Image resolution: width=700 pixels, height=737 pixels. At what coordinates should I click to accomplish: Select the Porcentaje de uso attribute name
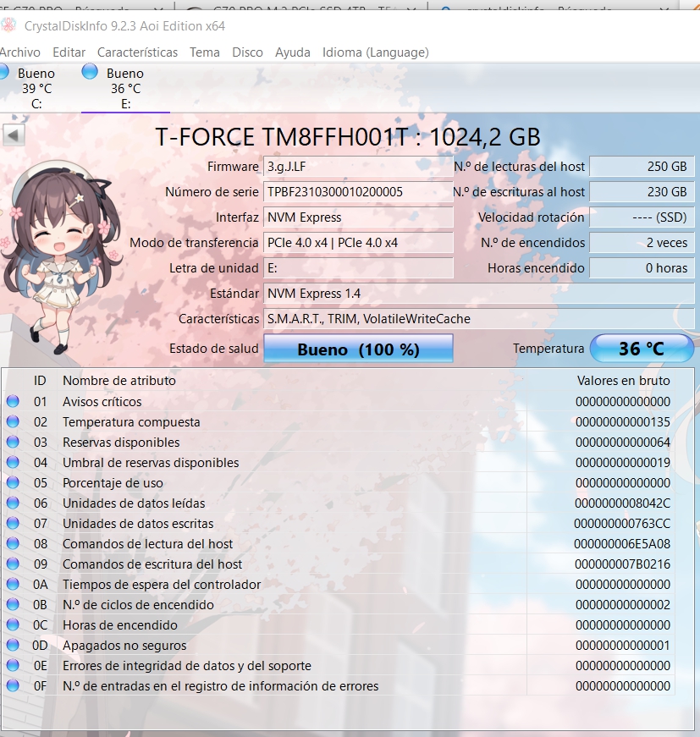[x=113, y=483]
